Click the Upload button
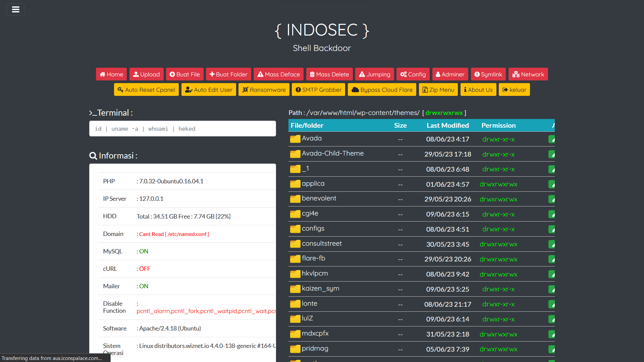644x362 pixels. [146, 74]
